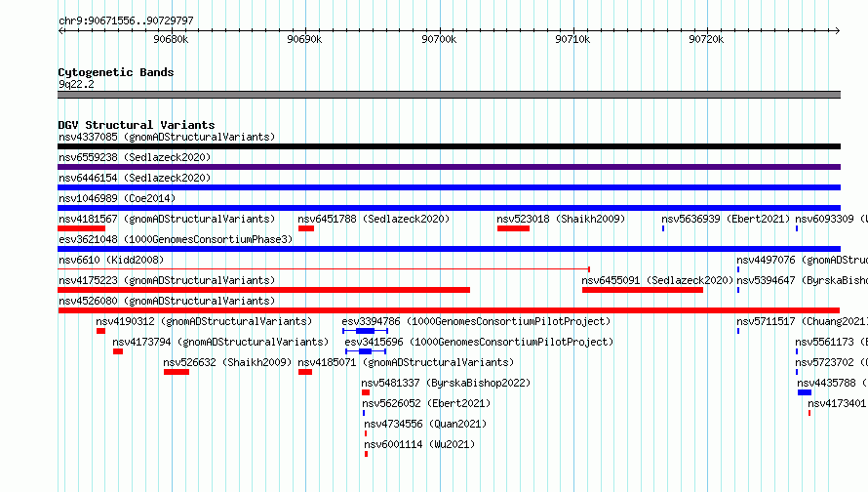Select the blue esv3394786 variant glyph
Viewport: 868px width, 492px height.
pyautogui.click(x=366, y=331)
